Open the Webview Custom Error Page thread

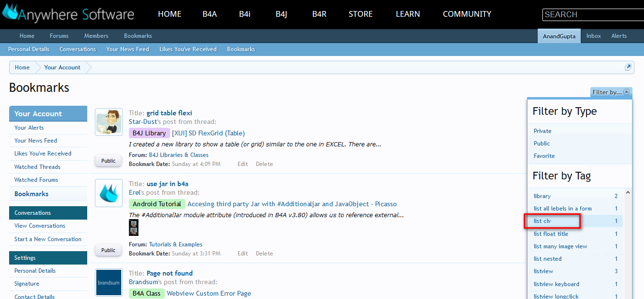click(209, 293)
